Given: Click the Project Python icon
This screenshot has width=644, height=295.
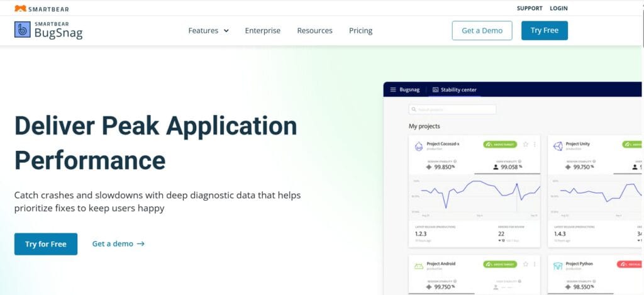Looking at the screenshot, I should (557, 266).
